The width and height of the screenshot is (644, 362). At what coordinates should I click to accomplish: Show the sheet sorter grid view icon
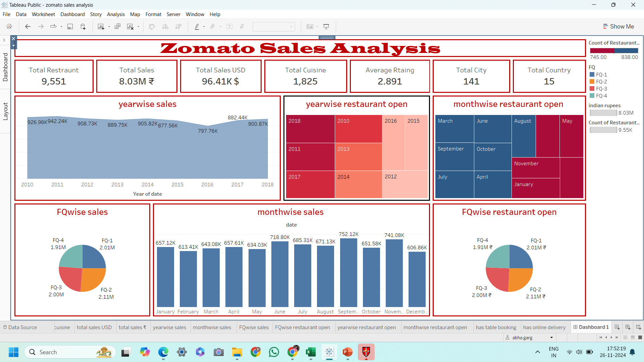pos(625,338)
